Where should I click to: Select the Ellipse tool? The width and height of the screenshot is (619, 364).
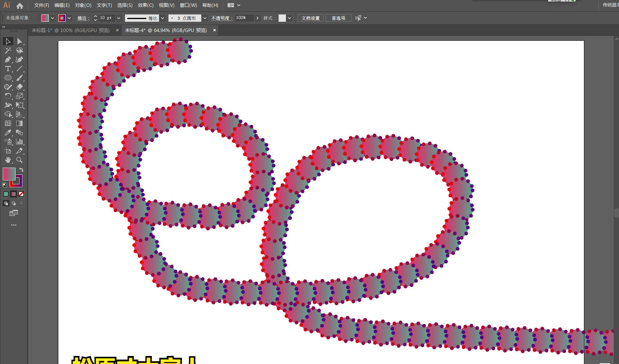tap(8, 78)
